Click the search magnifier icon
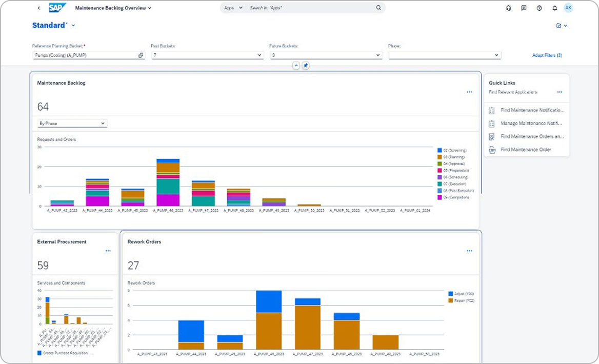The image size is (599, 364). pyautogui.click(x=378, y=8)
